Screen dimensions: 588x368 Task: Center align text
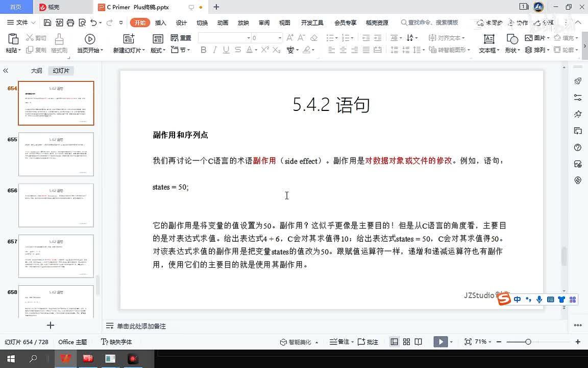pos(343,50)
